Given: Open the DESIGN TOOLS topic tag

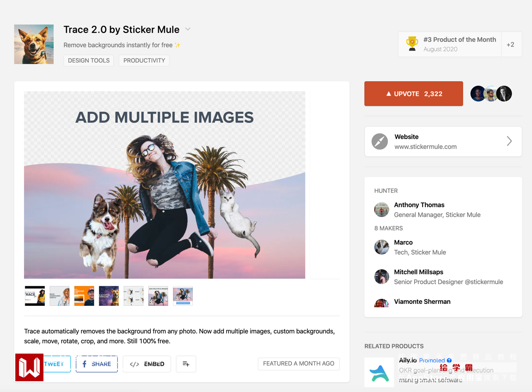Looking at the screenshot, I should coord(89,61).
